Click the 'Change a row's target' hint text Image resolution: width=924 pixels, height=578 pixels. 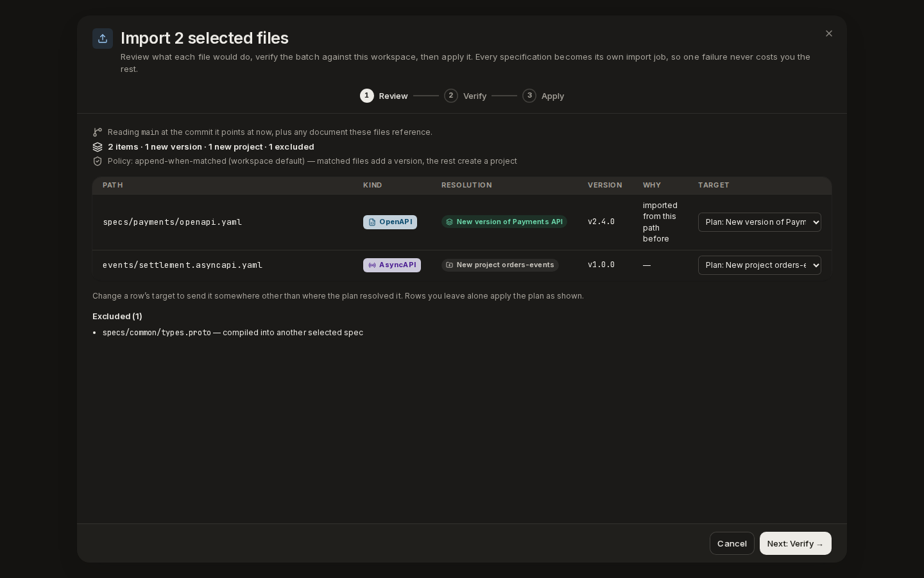[x=338, y=296]
